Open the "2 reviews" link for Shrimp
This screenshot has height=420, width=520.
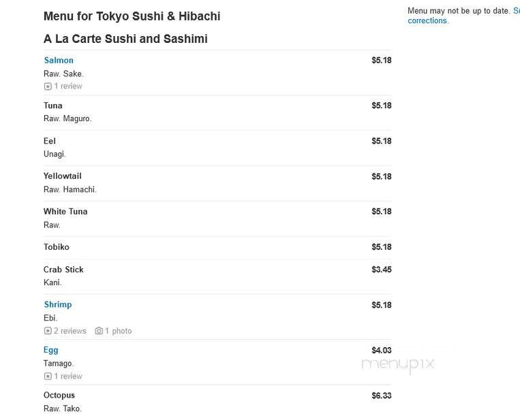[70, 332]
